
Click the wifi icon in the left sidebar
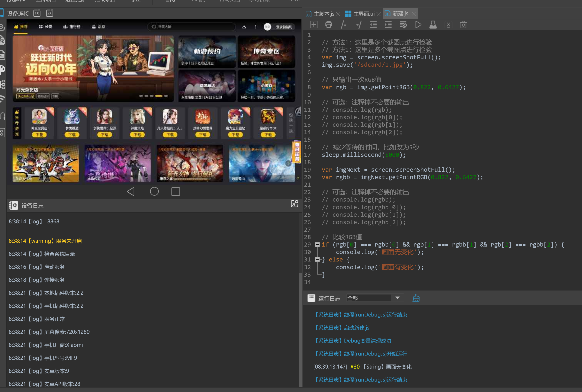2,99
